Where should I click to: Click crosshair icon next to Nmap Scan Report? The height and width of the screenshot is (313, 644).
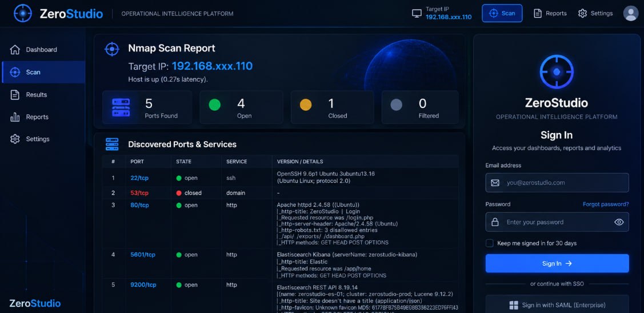tap(112, 49)
